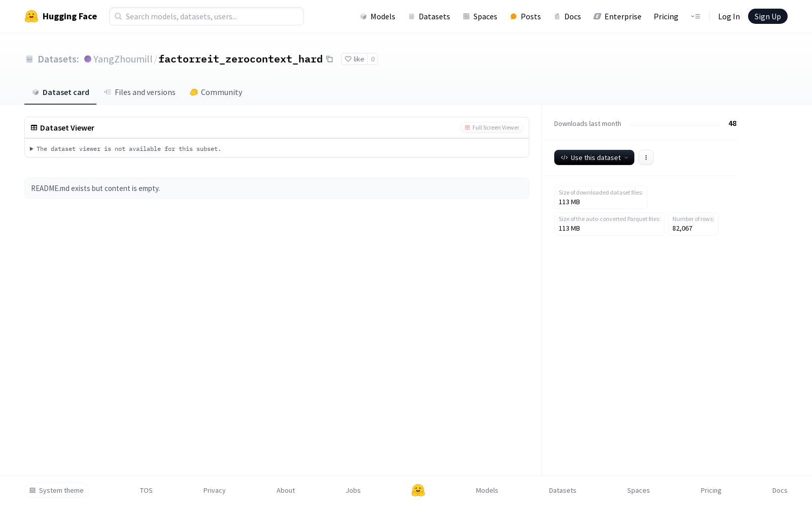
Task: Open the System theme selector
Action: click(57, 490)
